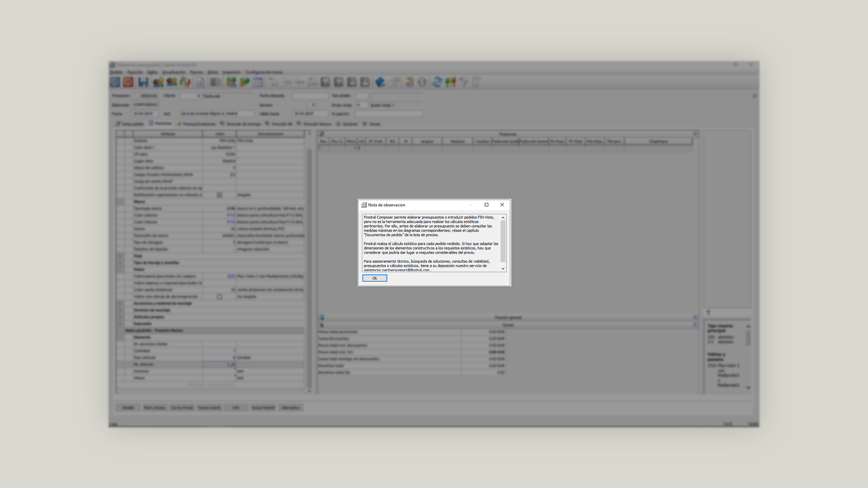The image size is (868, 488).
Task: Click the paragraph starting 'Finstral realiza el cálculo estático'
Action: click(431, 248)
